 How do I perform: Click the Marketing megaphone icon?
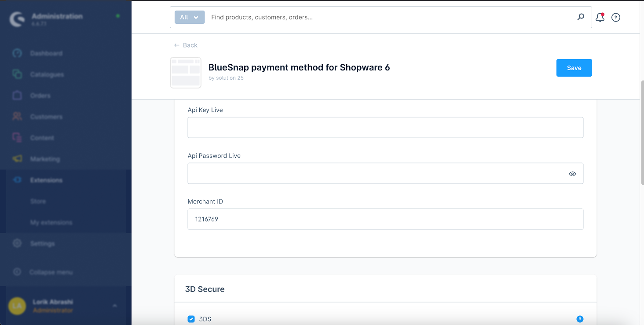pyautogui.click(x=17, y=159)
